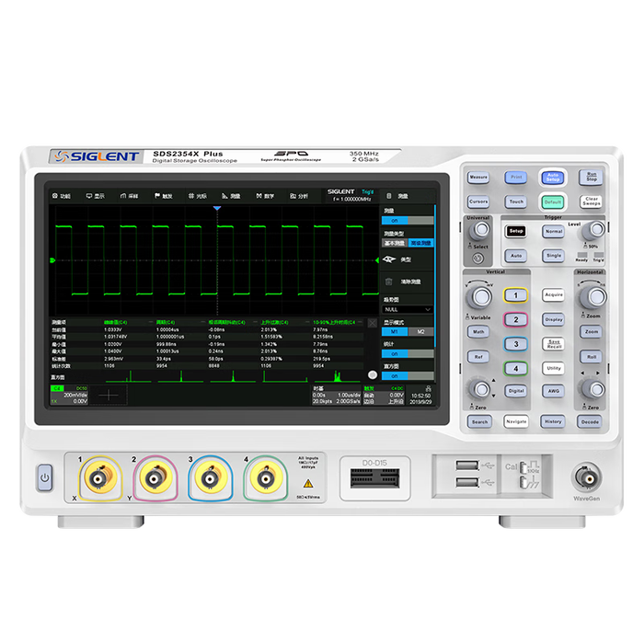
Task: Open the cursors menu in top bar
Action: pos(196,196)
